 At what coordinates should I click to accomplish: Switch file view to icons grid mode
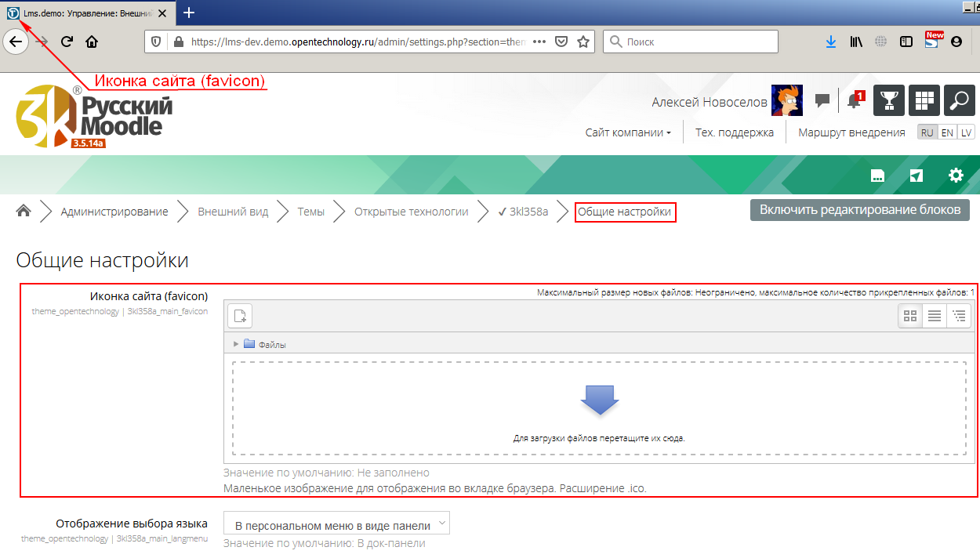click(910, 316)
